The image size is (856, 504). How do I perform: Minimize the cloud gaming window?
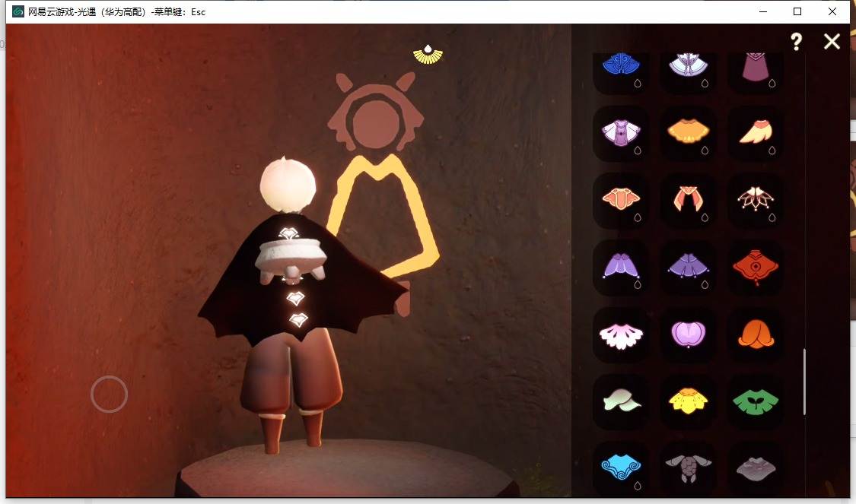click(x=763, y=11)
